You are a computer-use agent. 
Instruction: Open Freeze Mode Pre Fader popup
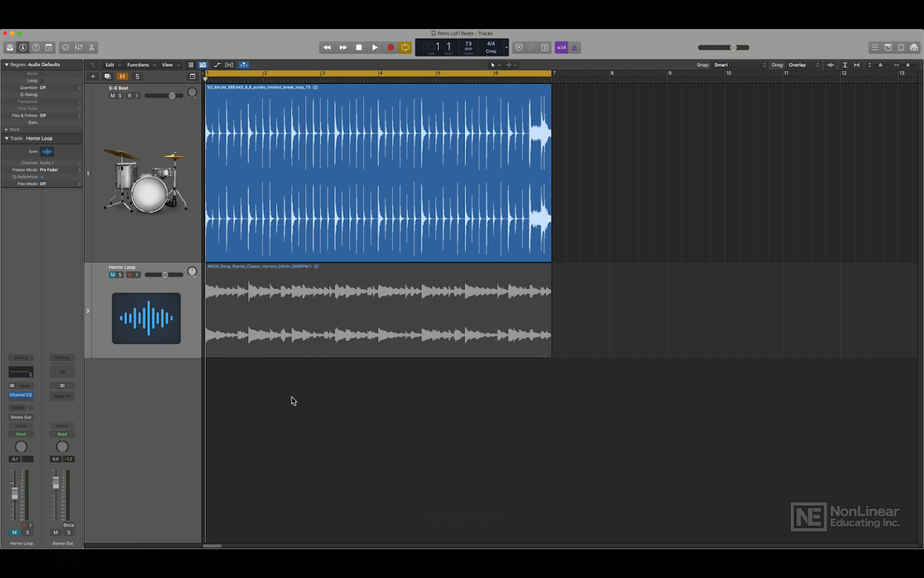pyautogui.click(x=60, y=170)
